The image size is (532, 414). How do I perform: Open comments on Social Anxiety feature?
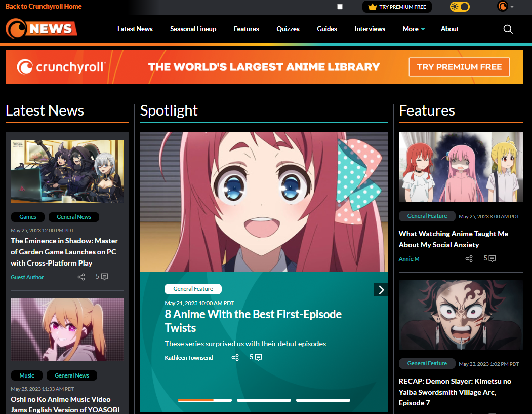click(489, 258)
